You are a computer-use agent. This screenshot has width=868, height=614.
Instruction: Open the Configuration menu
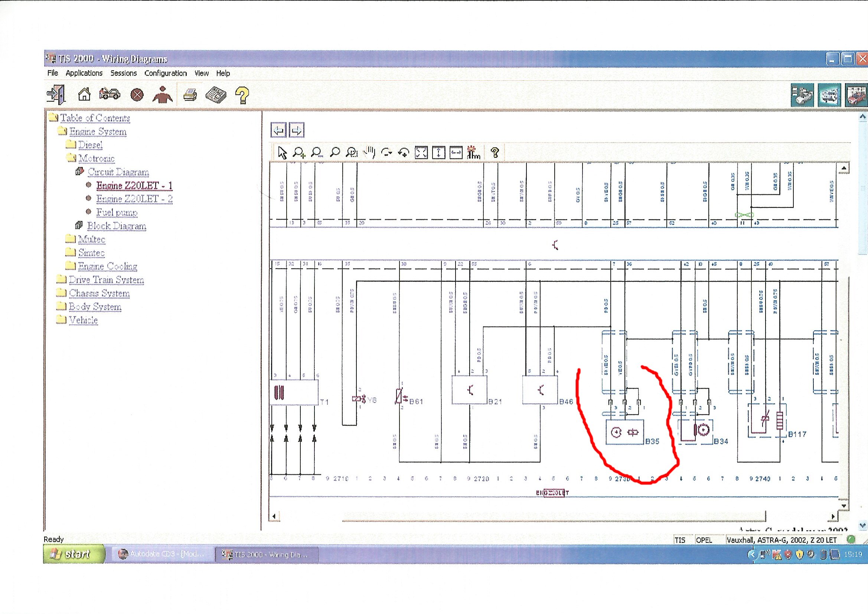coord(166,73)
